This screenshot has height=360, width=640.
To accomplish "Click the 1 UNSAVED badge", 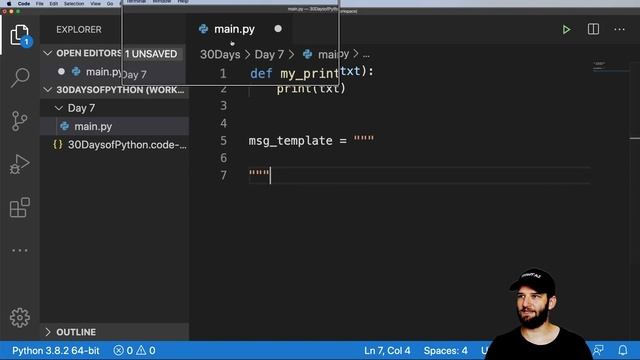I will [151, 53].
